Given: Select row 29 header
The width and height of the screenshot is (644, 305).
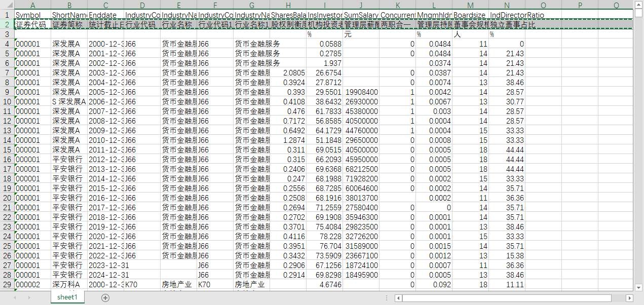Looking at the screenshot, I should tap(7, 285).
